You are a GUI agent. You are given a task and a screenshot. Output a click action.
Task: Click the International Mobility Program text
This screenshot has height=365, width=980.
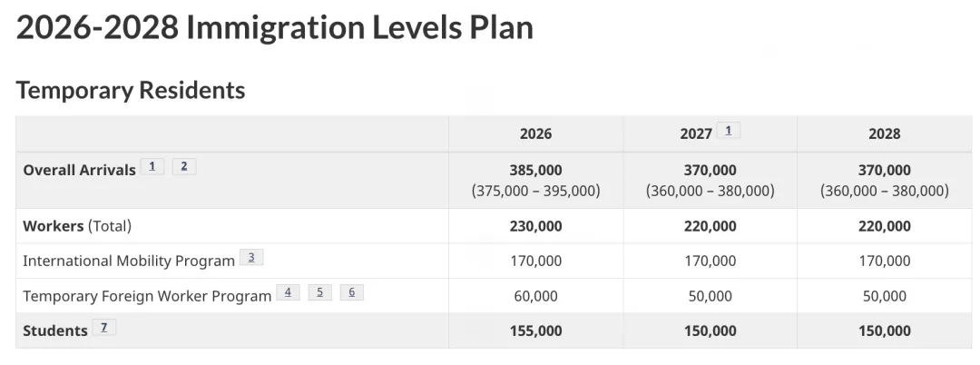[x=129, y=261]
